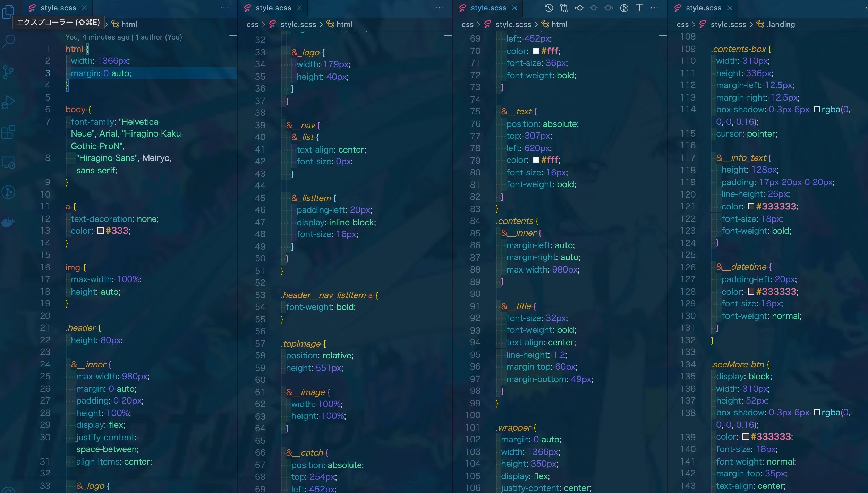Screen dimensions: 868x493
Task: Click the compare changes icon in the editor toolbar
Action: click(564, 8)
